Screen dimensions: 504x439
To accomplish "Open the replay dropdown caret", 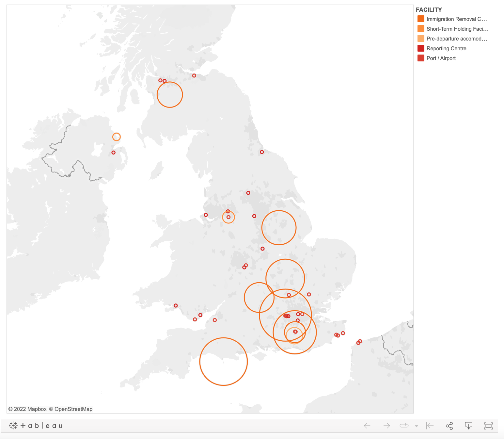I will [x=416, y=426].
